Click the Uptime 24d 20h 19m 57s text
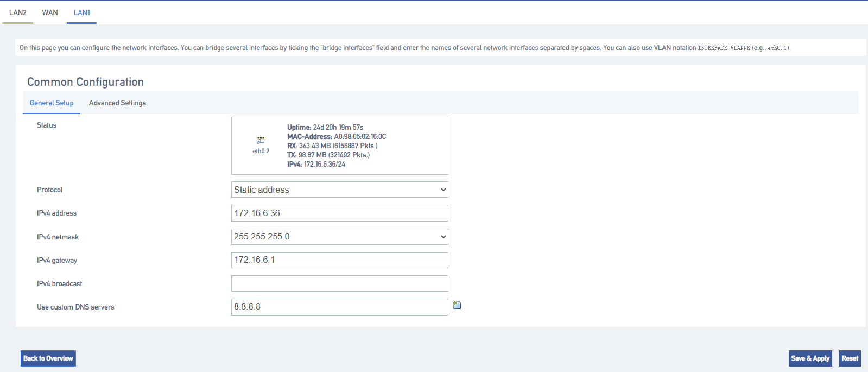 (325, 127)
